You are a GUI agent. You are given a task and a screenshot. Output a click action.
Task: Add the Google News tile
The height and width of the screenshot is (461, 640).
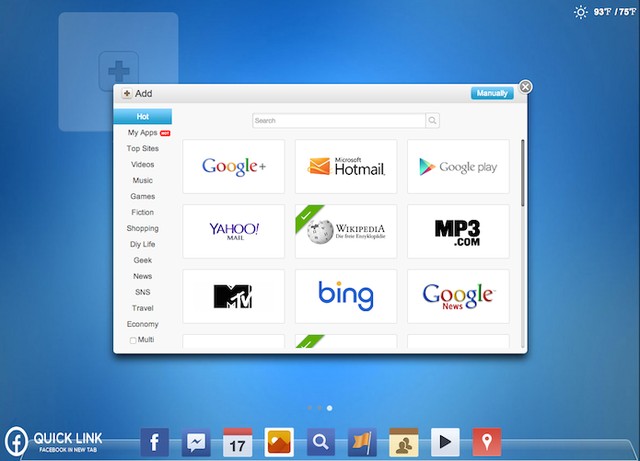[458, 296]
